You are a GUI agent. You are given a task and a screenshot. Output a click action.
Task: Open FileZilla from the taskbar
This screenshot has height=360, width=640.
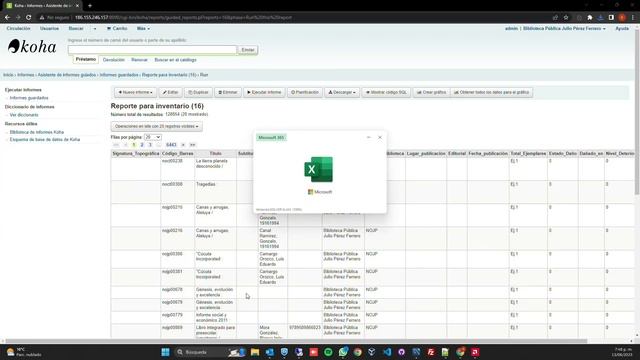click(x=431, y=352)
